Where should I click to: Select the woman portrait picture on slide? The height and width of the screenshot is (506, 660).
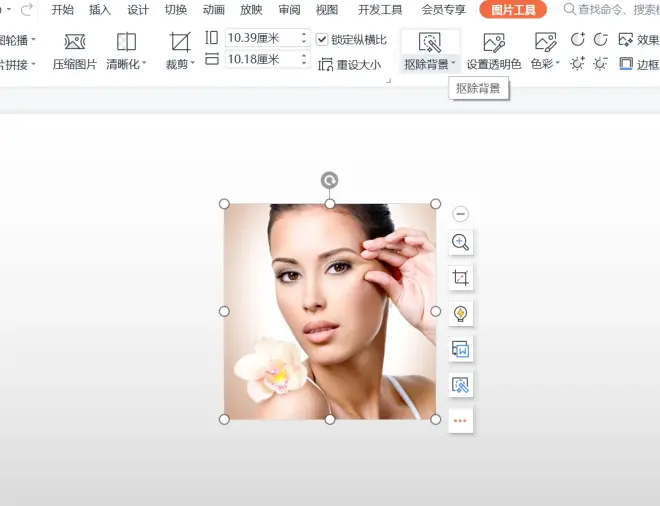[330, 312]
